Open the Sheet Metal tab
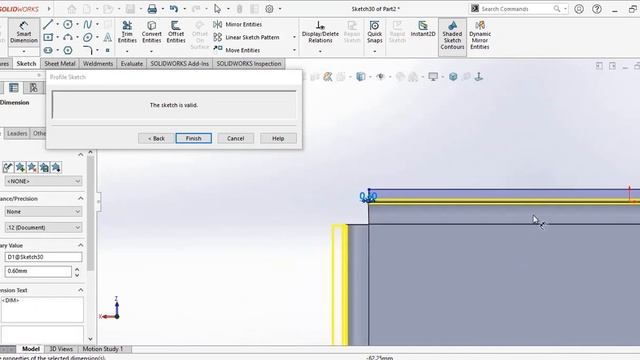Viewport: 640px width, 360px height. click(60, 64)
